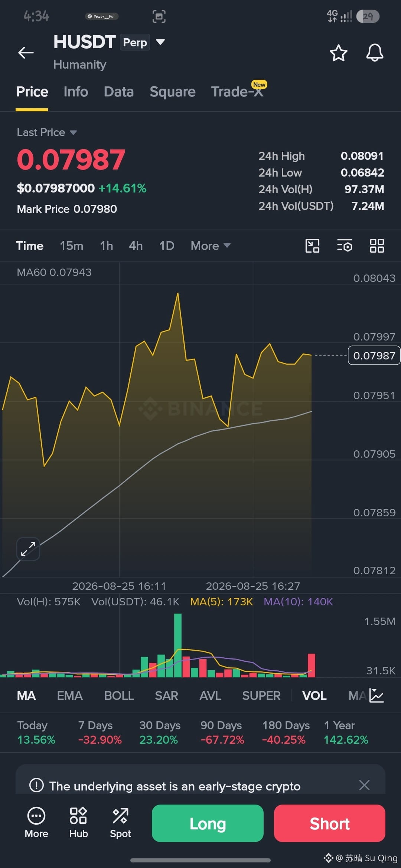Select the 1h interval
Image resolution: width=401 pixels, height=868 pixels.
point(107,246)
